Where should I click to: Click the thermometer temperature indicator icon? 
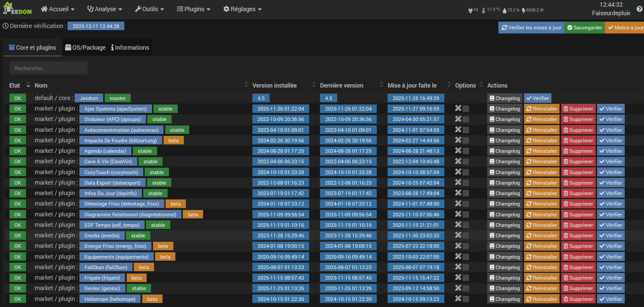(484, 10)
